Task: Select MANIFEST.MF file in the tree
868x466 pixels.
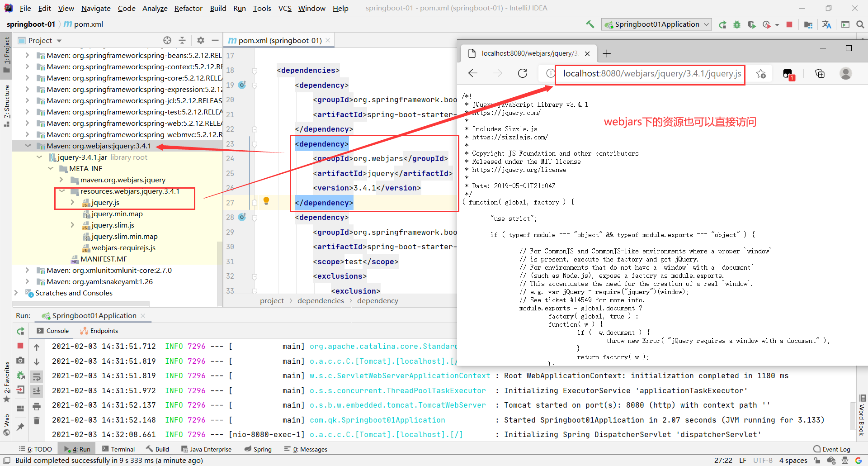Action: (104, 259)
